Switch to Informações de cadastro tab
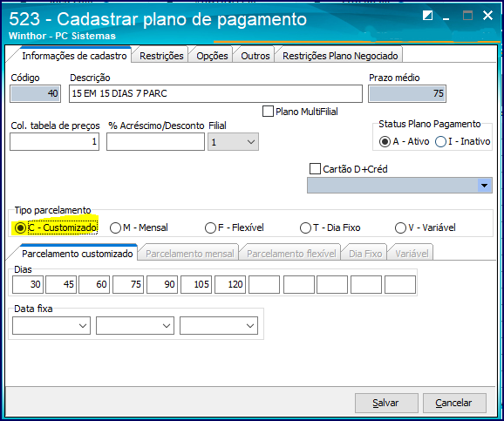The image size is (504, 421). 74,56
